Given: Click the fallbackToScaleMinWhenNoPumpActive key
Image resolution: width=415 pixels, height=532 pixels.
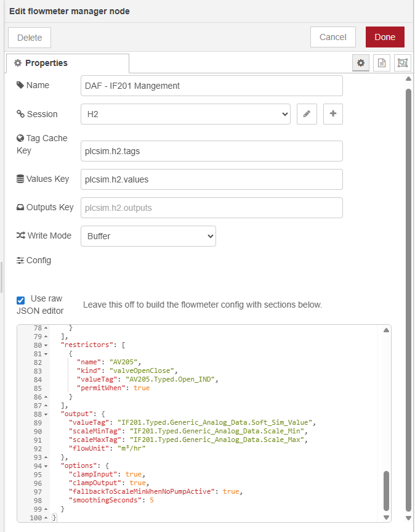Looking at the screenshot, I should [142, 492].
